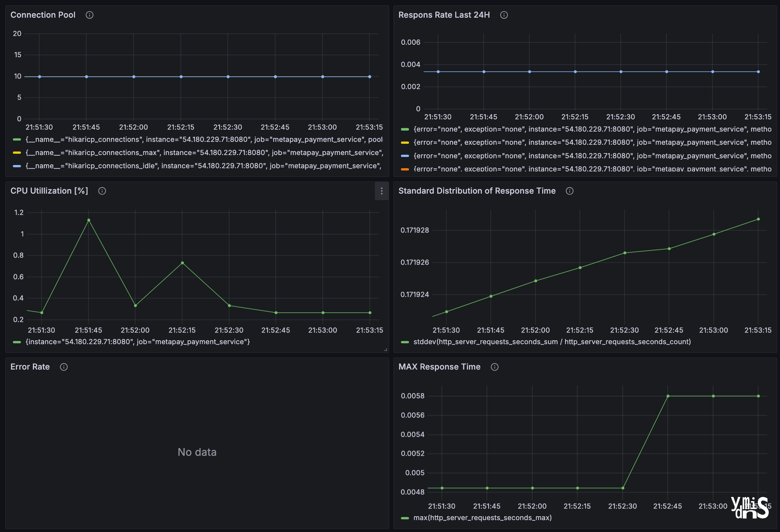Open CPU Utillization panel three-dot menu
Viewport: 780px width, 532px height.
tap(382, 191)
